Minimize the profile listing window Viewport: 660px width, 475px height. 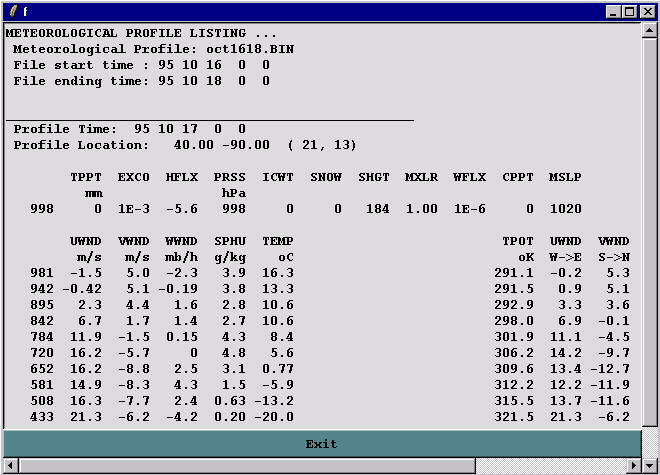tap(612, 11)
